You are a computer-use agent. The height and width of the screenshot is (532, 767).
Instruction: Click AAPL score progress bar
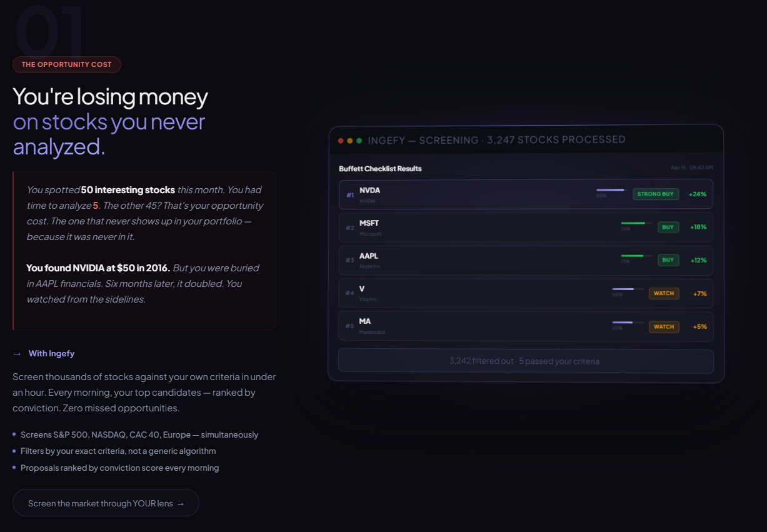point(636,256)
